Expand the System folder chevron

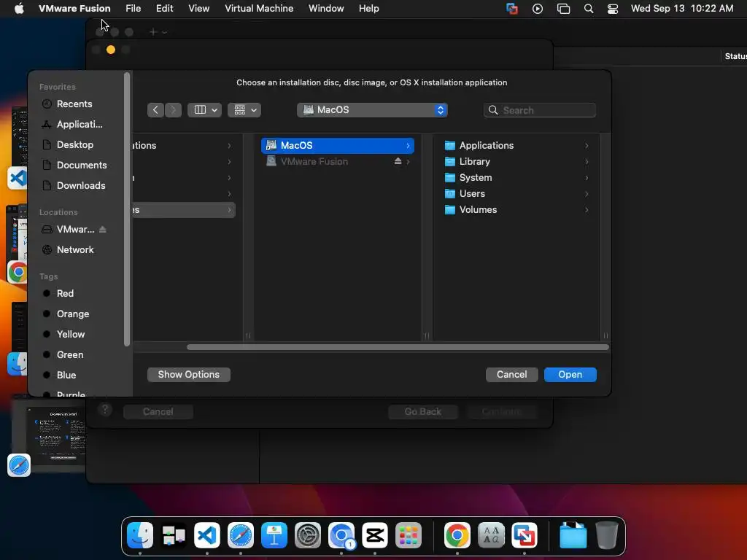pos(587,178)
